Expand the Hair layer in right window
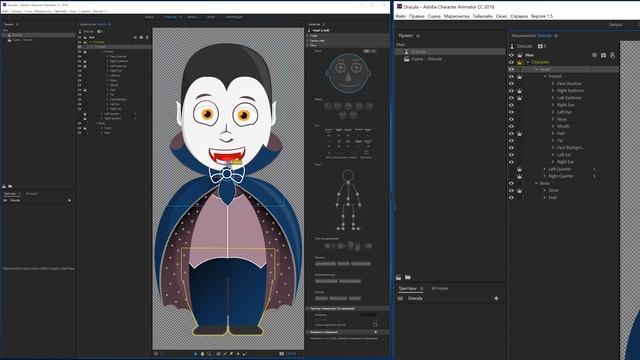640x360 pixels. click(553, 133)
